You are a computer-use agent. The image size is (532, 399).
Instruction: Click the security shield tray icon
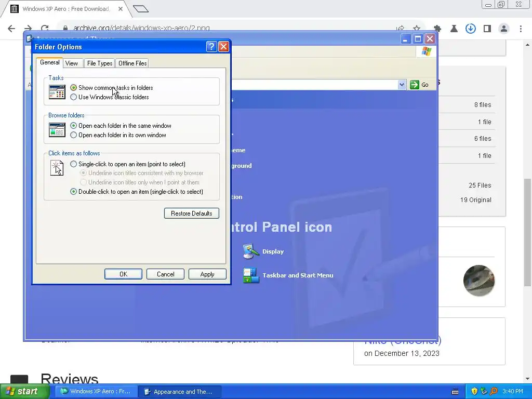[x=474, y=391]
